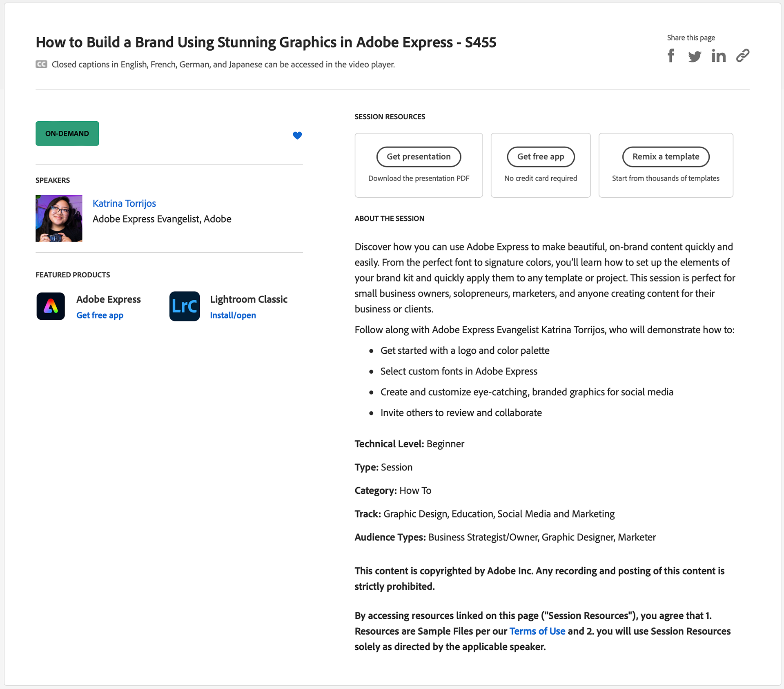Click the Lightroom Classic LrC icon
784x689 pixels.
185,306
